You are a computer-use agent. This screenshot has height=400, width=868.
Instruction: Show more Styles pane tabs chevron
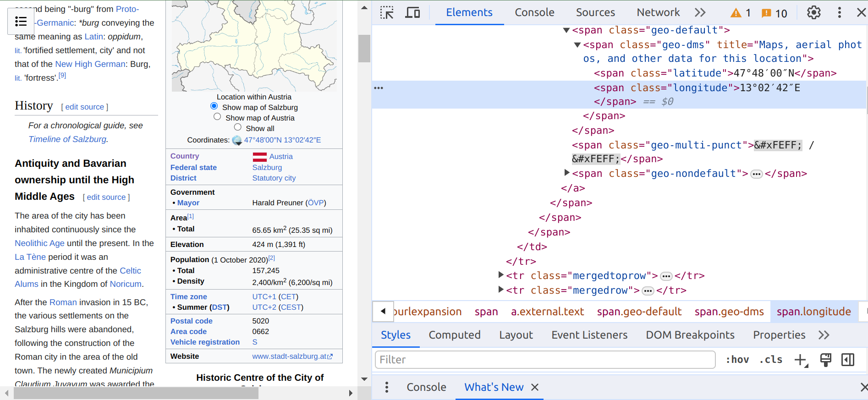(x=824, y=335)
